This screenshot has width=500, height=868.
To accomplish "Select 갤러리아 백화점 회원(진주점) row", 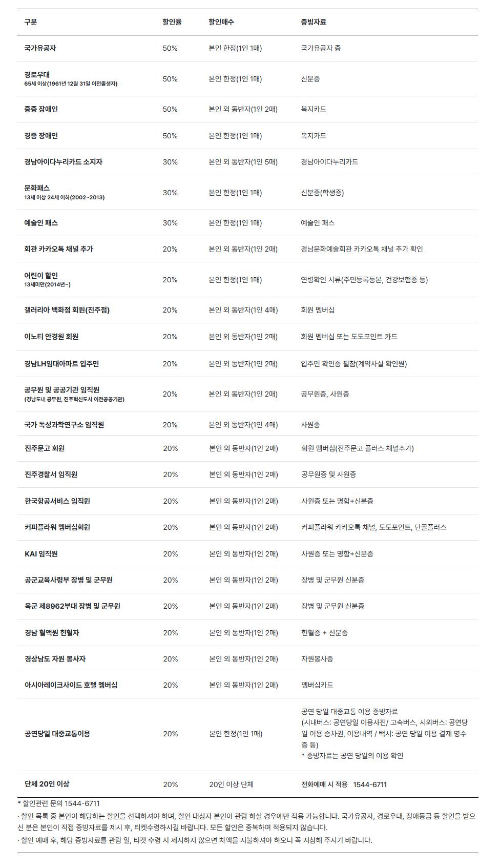I will click(x=247, y=310).
